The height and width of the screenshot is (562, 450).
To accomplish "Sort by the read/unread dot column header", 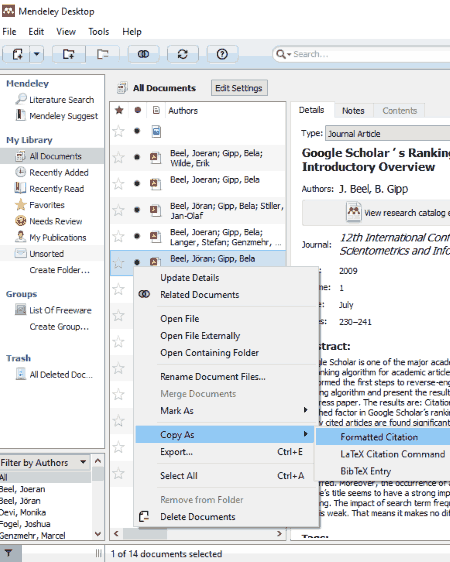I will (x=137, y=110).
